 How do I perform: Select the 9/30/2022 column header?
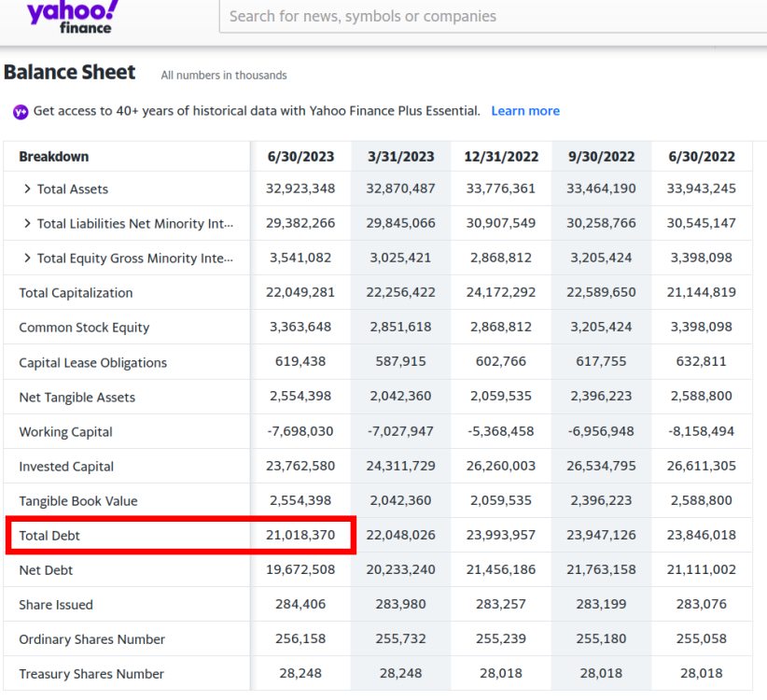pyautogui.click(x=601, y=157)
